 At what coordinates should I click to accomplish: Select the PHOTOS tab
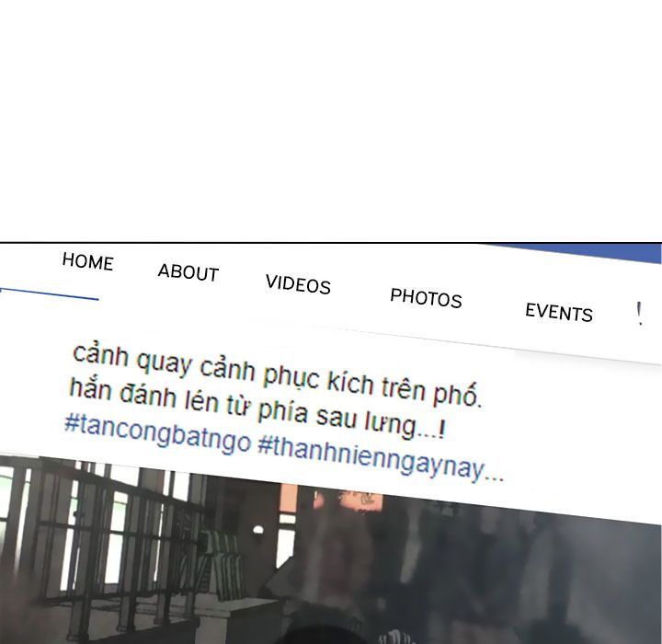(x=426, y=298)
